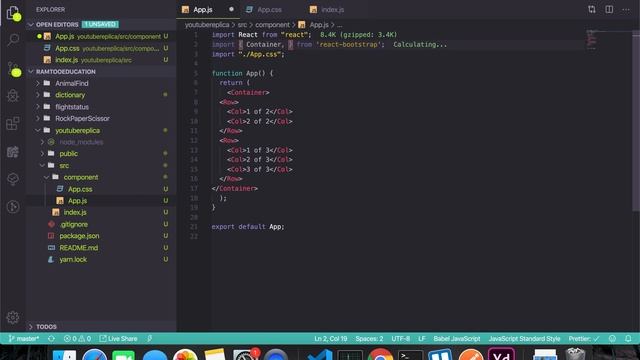Open the Manage settings gear
Image resolution: width=640 pixels, height=360 pixels.
[x=13, y=317]
